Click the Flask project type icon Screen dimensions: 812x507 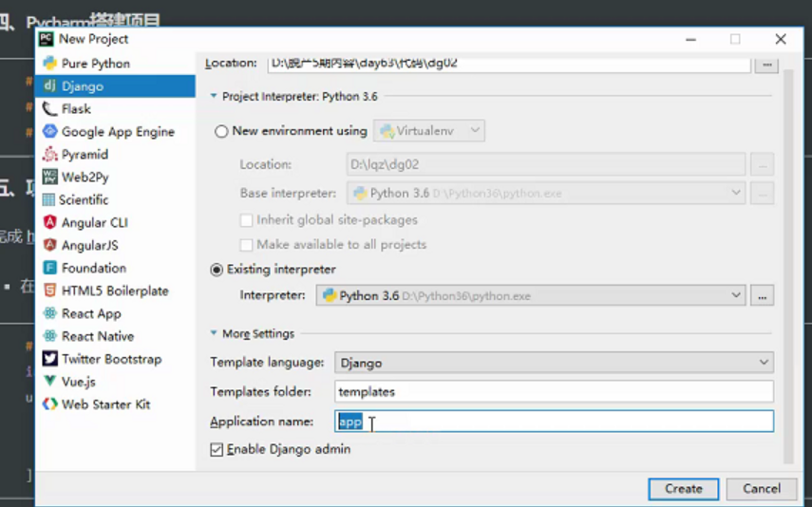[x=50, y=109]
